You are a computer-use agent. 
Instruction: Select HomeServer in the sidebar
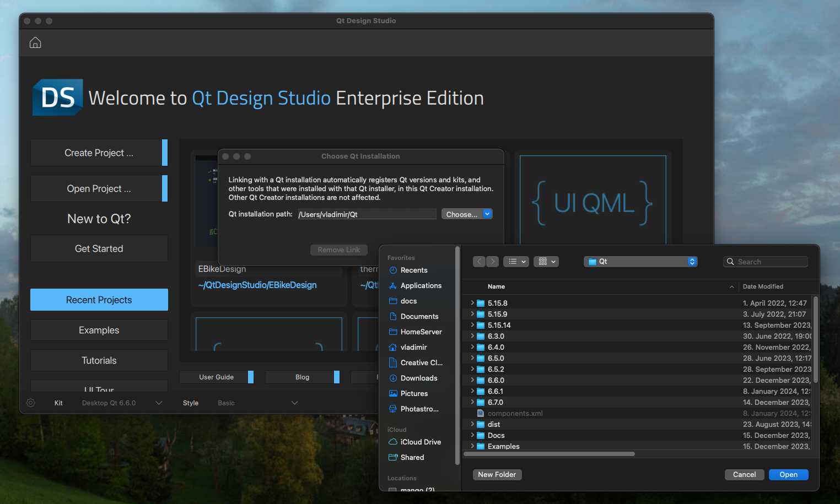pos(420,332)
